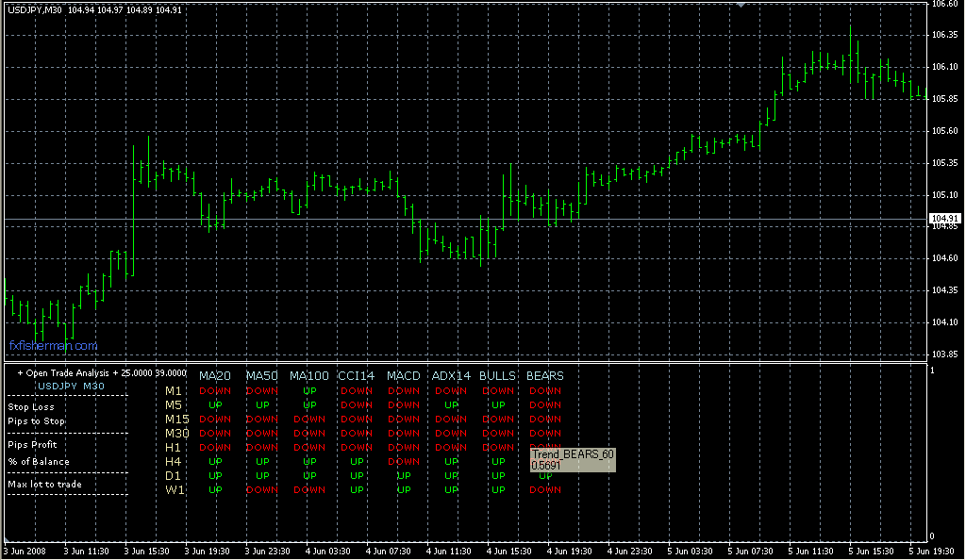Screen dimensions: 966x560
Task: Select the MA20 column header
Action: tap(215, 376)
